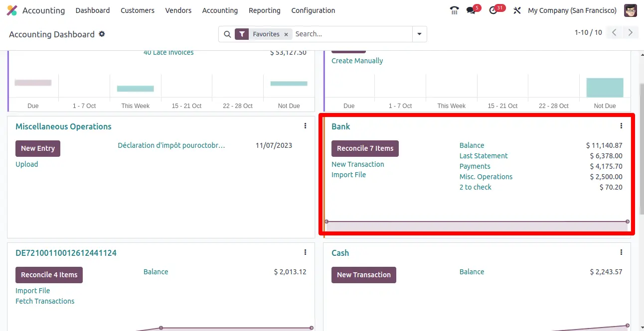The width and height of the screenshot is (644, 331).
Task: Open activities clock icon with 31 badge
Action: tap(493, 10)
